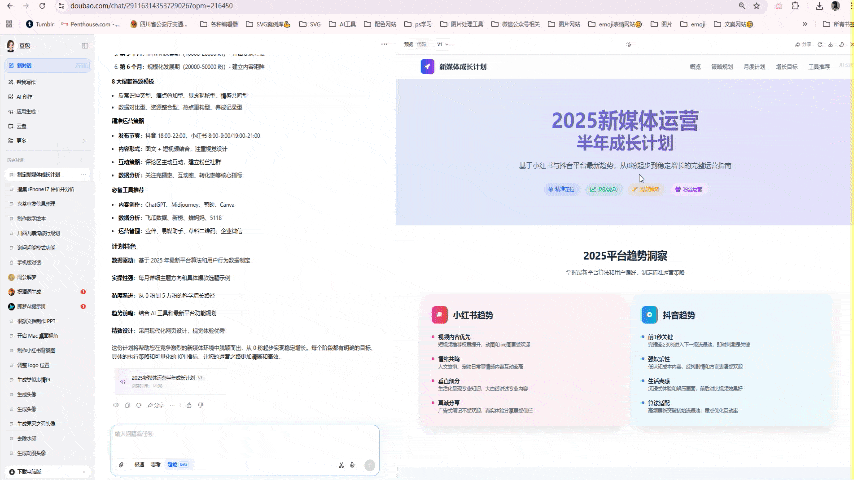
Task: Open the iPhone17 history conversation
Action: (46, 190)
